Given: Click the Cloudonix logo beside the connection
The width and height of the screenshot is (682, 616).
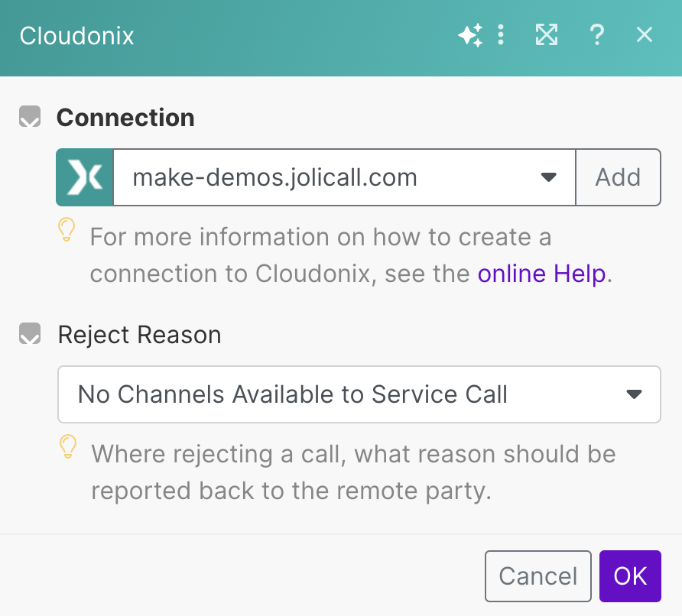Looking at the screenshot, I should (85, 178).
